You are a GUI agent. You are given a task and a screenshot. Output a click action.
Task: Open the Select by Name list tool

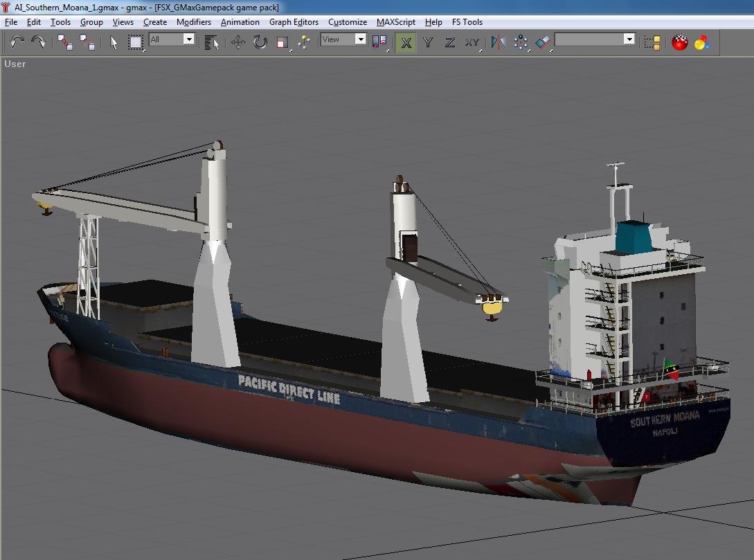212,42
